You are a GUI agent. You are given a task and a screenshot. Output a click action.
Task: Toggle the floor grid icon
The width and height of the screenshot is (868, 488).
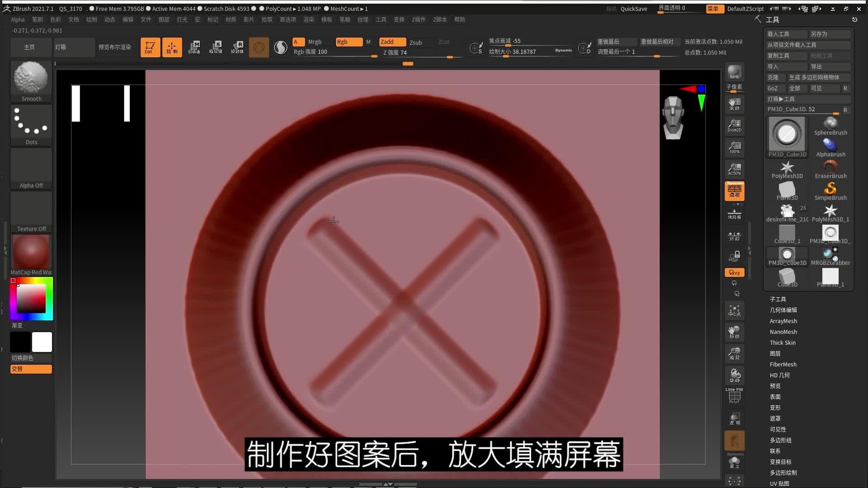[x=734, y=214]
